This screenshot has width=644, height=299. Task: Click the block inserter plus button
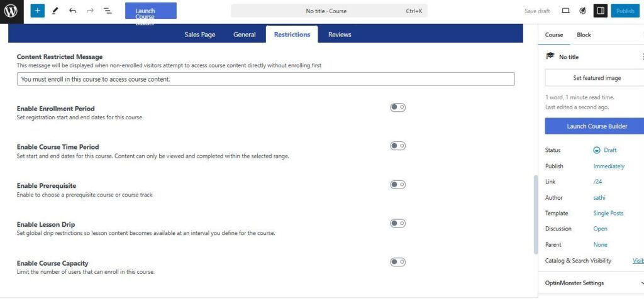37,11
